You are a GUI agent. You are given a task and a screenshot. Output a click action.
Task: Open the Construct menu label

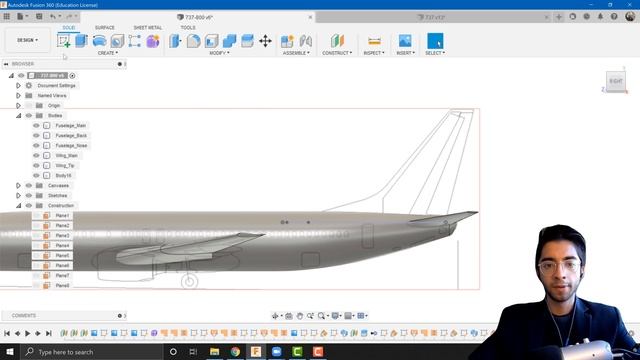[337, 53]
